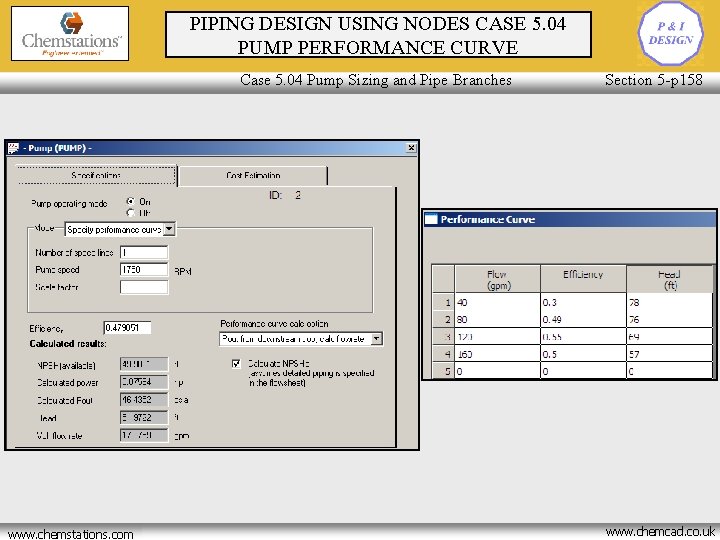Click the www.chemstations.com link
Image resolution: width=720 pixels, height=540 pixels.
pyautogui.click(x=71, y=534)
